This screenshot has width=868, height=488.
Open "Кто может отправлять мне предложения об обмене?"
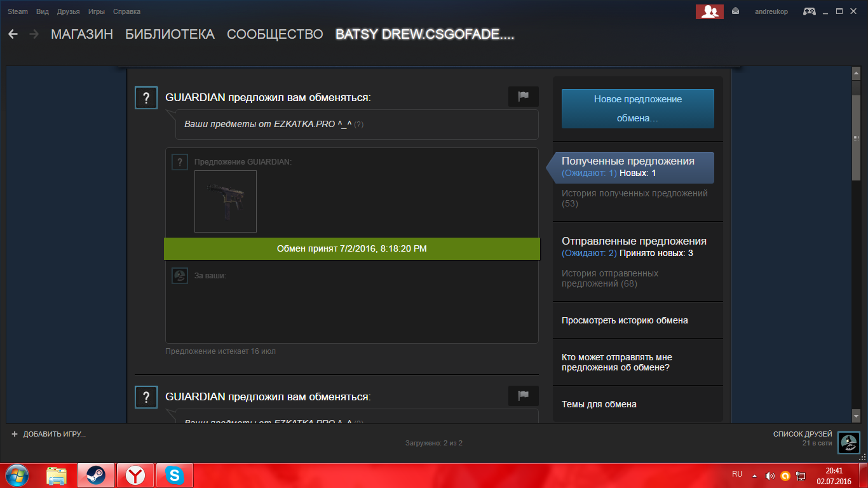pos(617,362)
